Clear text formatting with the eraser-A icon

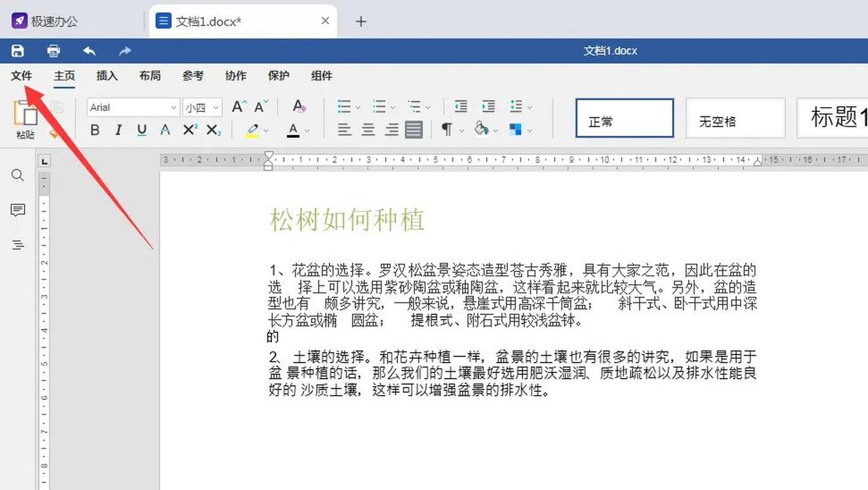click(299, 107)
